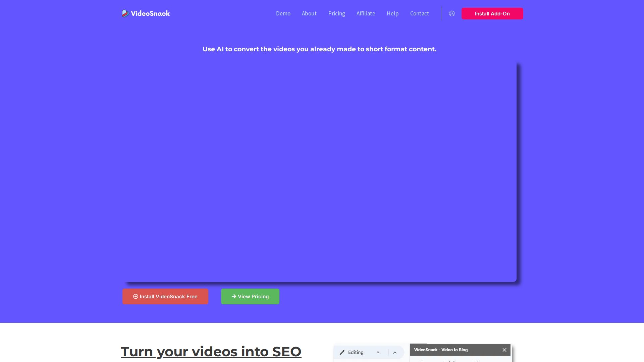Open the Demo menu item
The height and width of the screenshot is (362, 644).
pyautogui.click(x=283, y=13)
